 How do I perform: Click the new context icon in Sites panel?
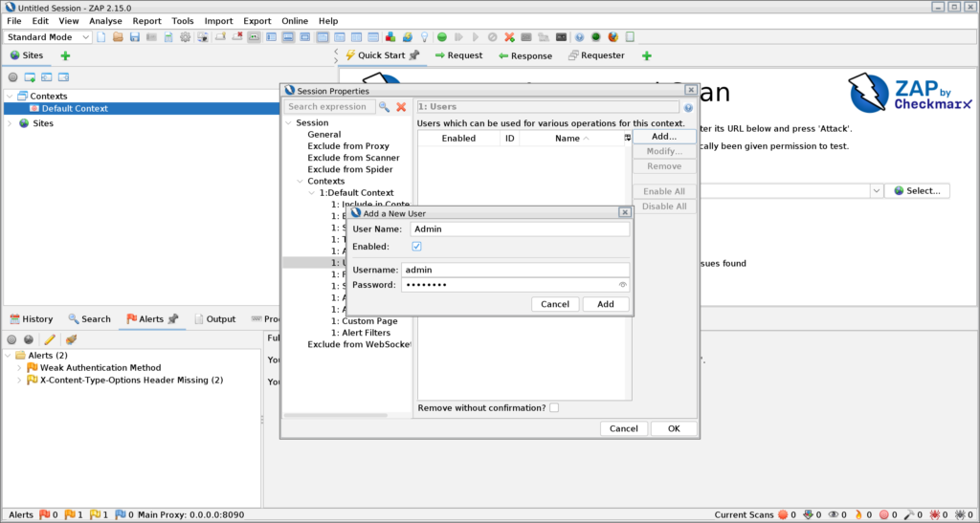[30, 77]
